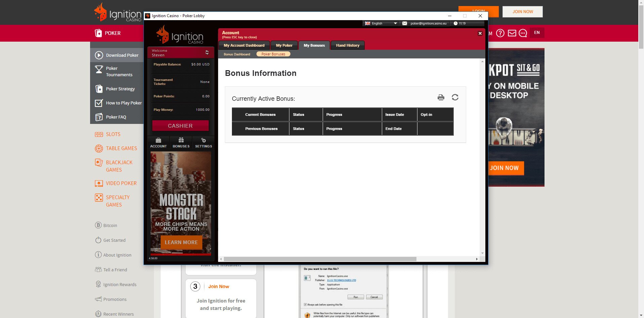This screenshot has height=318, width=644.
Task: Select the Bitcoin icon in the sidebar
Action: [98, 225]
